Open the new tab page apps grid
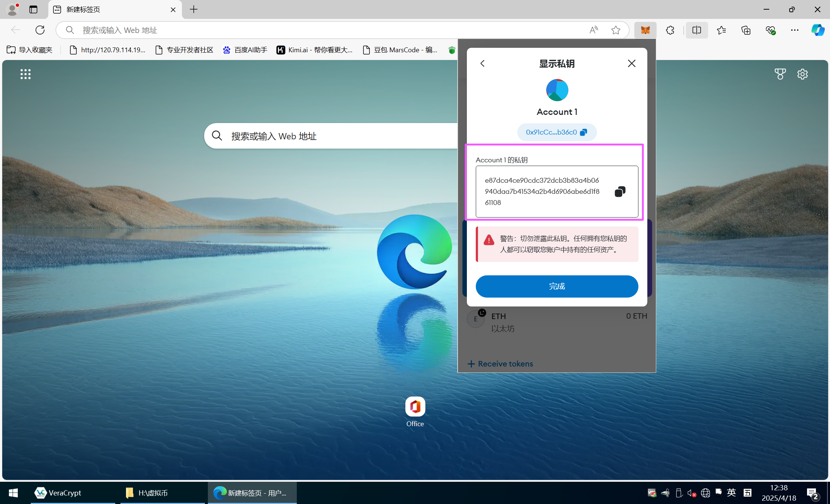 [x=26, y=74]
